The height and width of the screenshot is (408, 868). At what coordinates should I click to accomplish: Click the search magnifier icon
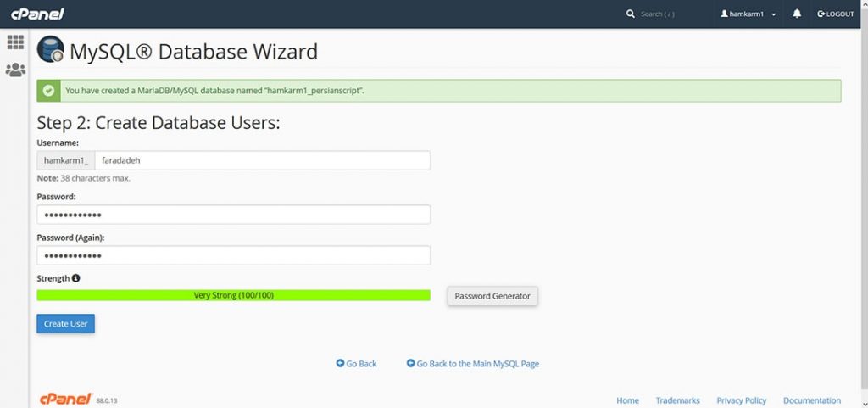pyautogui.click(x=631, y=14)
